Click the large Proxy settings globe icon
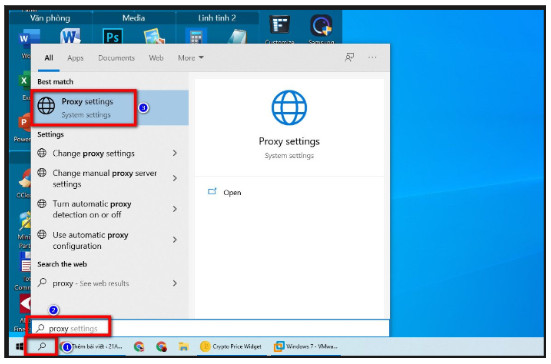 (289, 108)
